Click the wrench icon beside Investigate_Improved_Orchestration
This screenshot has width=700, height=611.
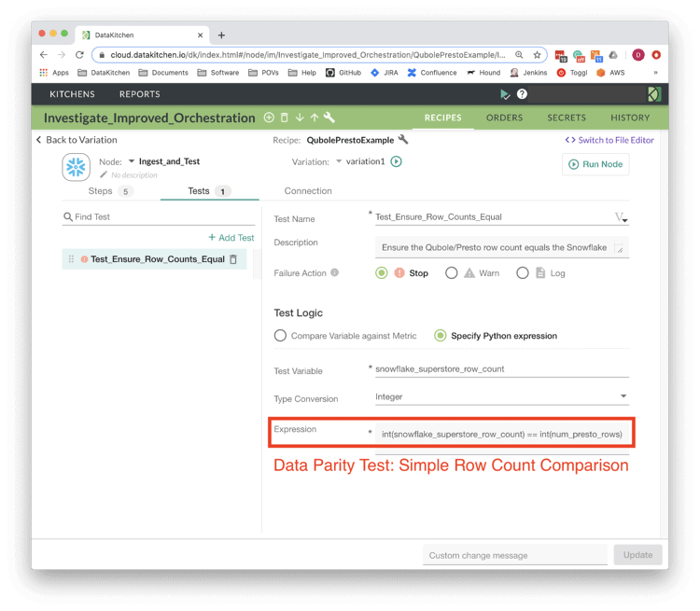[x=329, y=118]
